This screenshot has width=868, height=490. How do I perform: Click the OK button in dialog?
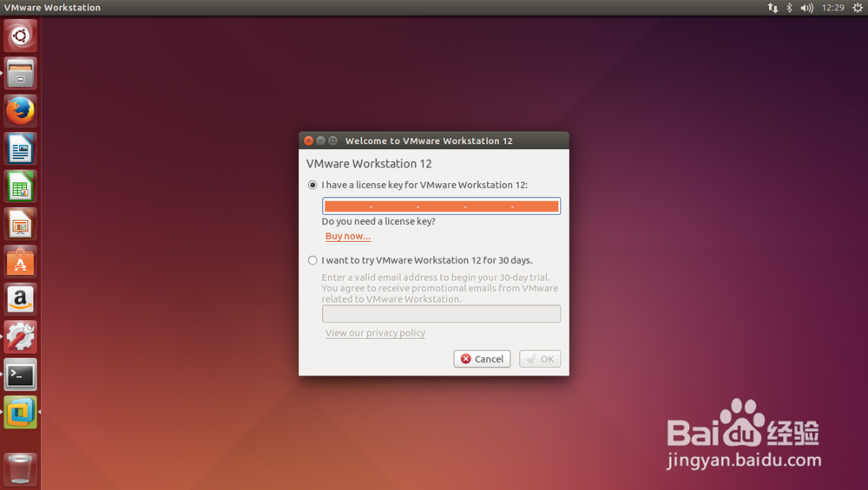point(540,359)
